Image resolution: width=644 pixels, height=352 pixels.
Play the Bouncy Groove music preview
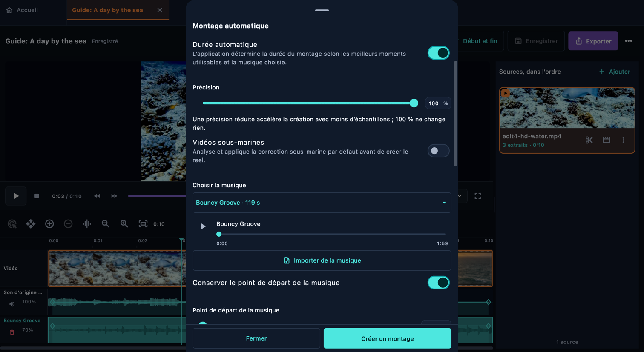(x=203, y=226)
